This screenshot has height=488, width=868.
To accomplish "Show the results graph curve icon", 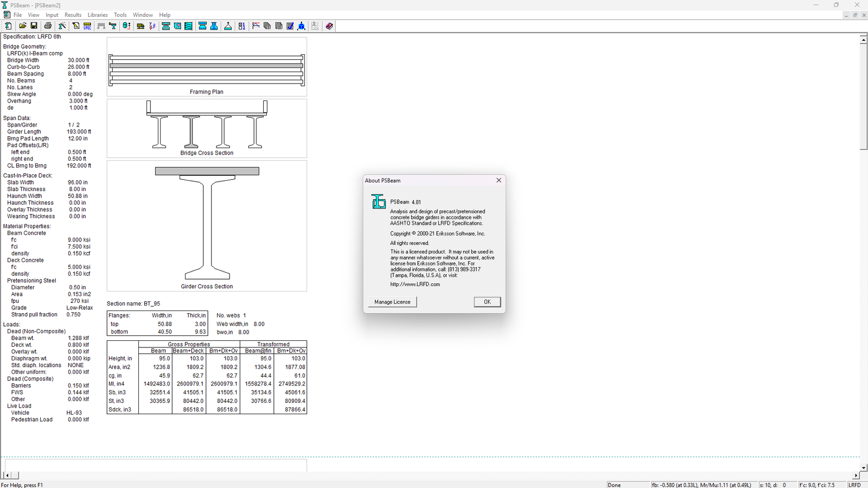I will click(256, 26).
